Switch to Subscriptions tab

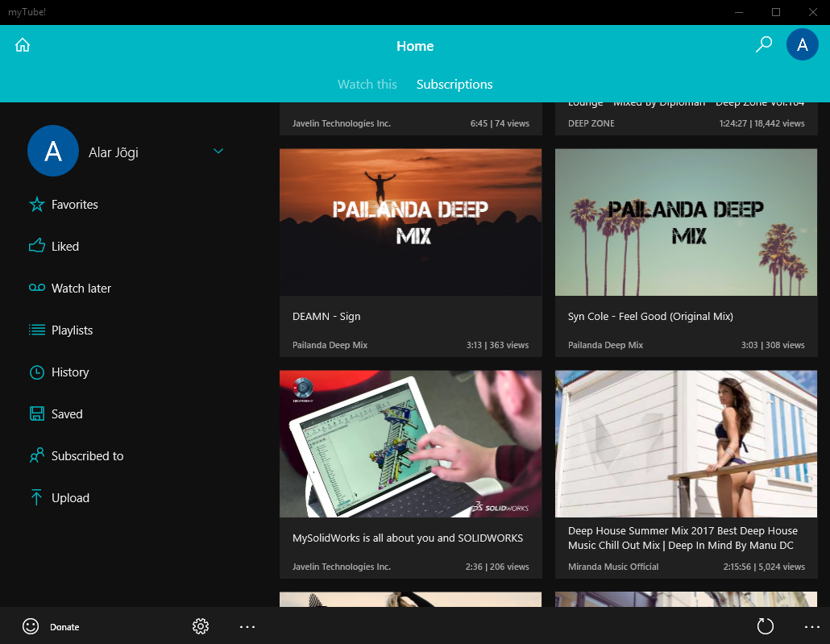[454, 84]
